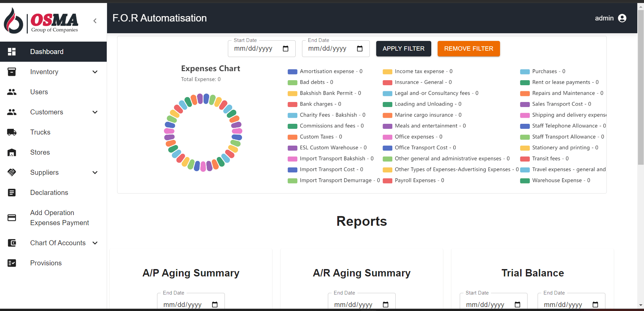Viewport: 644px width, 311px height.
Task: Click the Suppliers tag icon
Action: [x=12, y=172]
